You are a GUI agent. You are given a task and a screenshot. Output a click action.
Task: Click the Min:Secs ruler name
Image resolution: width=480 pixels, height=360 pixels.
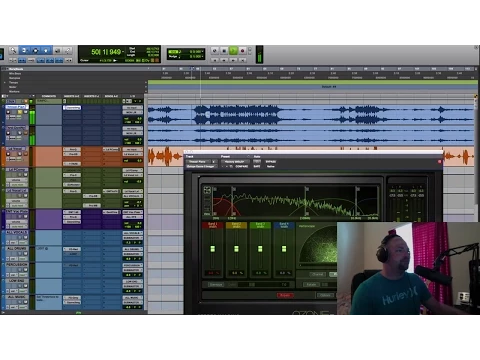(x=15, y=73)
